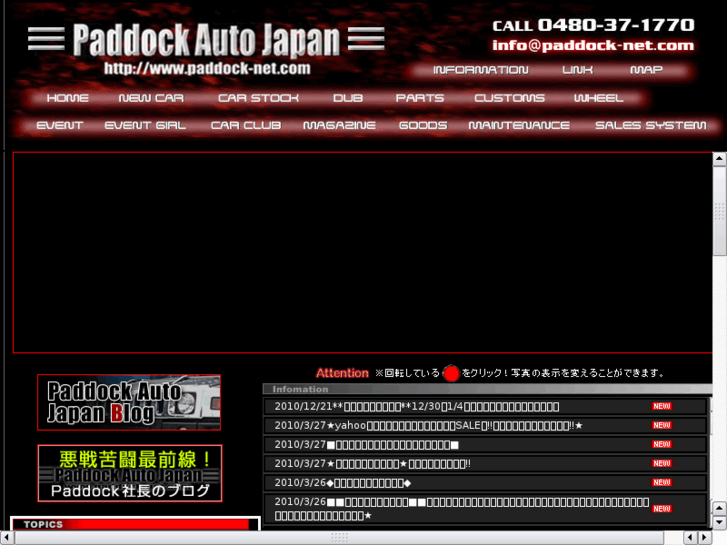
Task: Open the 2010/3/26 entry with diamonds
Action: tap(486, 483)
